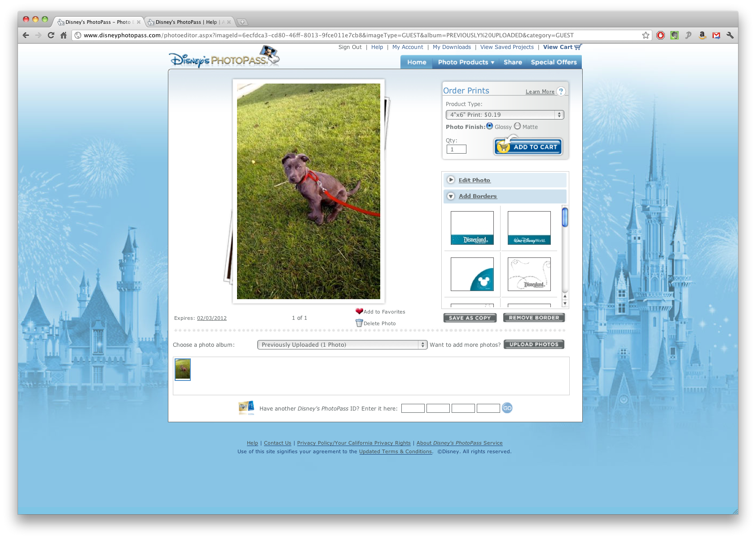Click the Save As Copy button
This screenshot has width=756, height=539.
pos(470,318)
